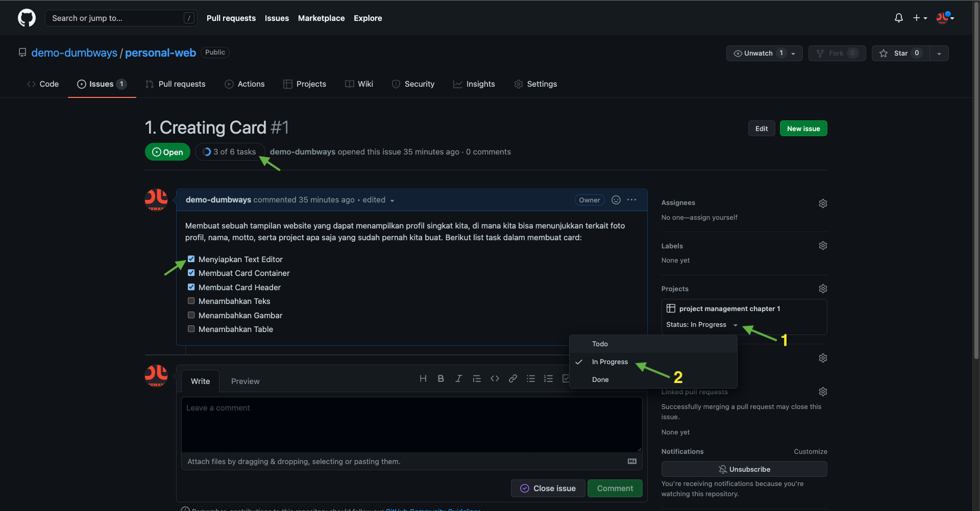
Task: Switch to the Preview tab
Action: [245, 381]
